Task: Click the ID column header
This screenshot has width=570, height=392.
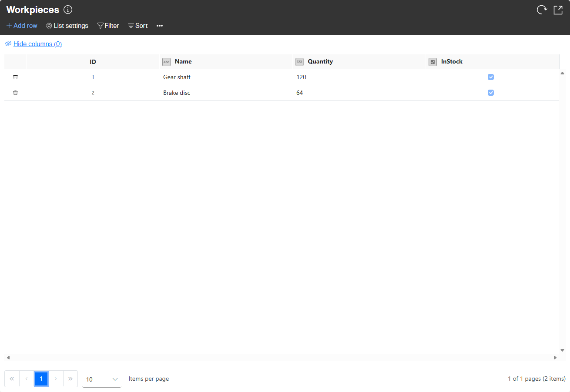Action: 93,62
